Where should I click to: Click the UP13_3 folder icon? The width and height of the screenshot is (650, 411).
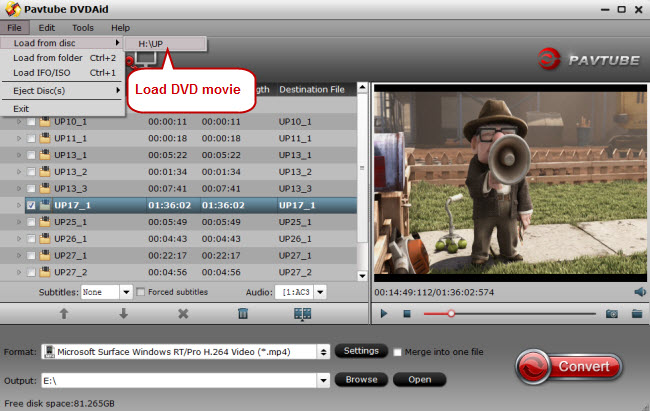tap(45, 189)
